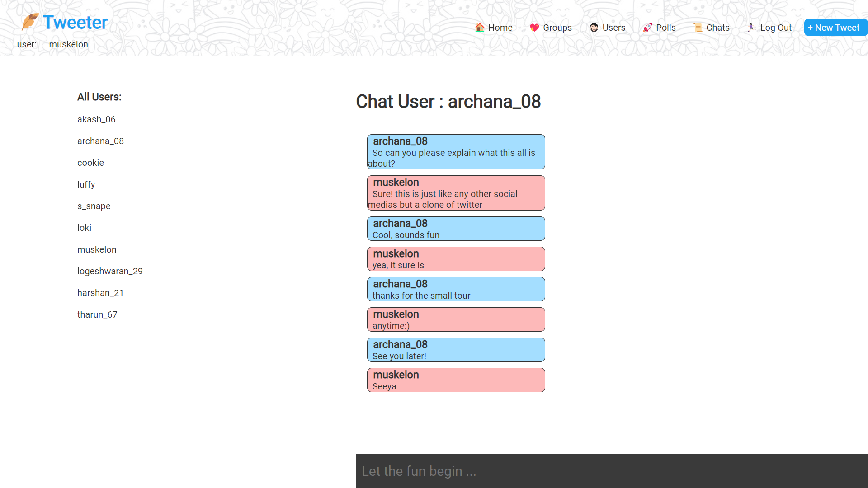Click the last muskelon "Seeya" message bubble
This screenshot has height=488, width=868.
pyautogui.click(x=456, y=380)
